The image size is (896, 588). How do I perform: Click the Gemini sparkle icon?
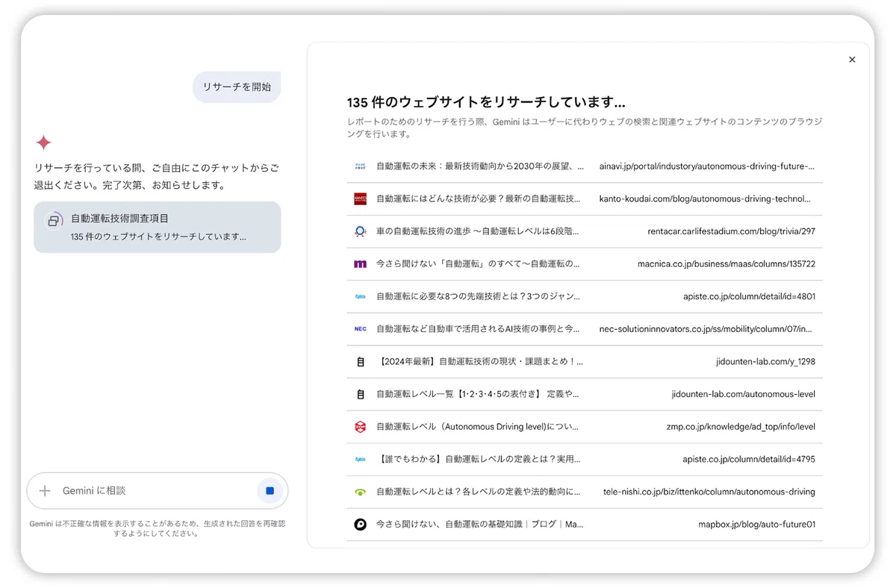pos(44,143)
